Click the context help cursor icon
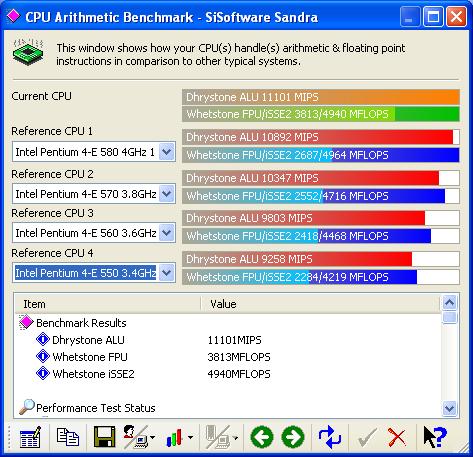Screen dimensions: 473x457 click(x=435, y=437)
